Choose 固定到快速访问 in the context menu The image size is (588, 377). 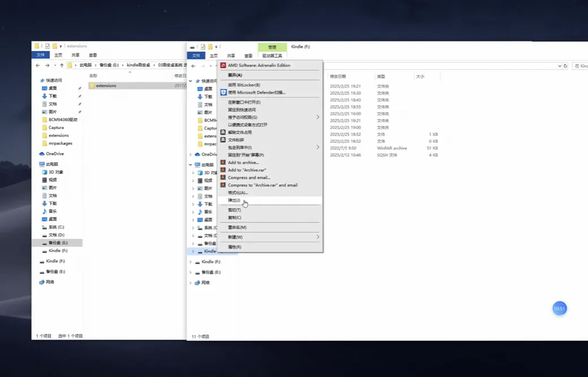click(270, 110)
